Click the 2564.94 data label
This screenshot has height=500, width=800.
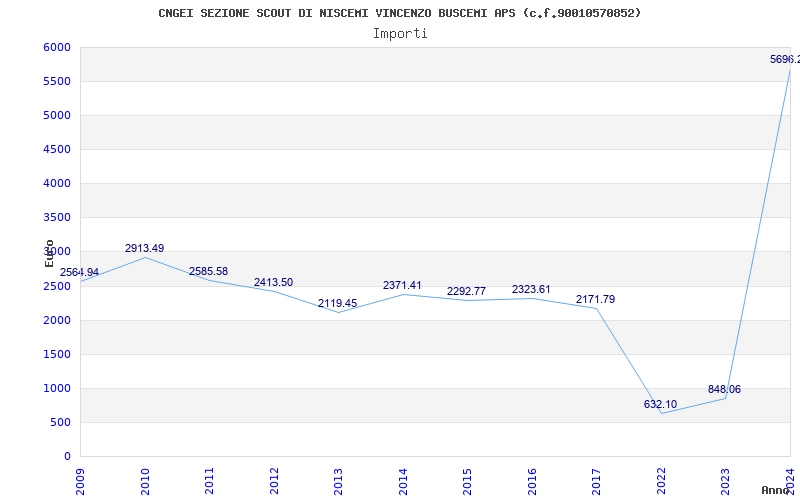click(x=79, y=272)
